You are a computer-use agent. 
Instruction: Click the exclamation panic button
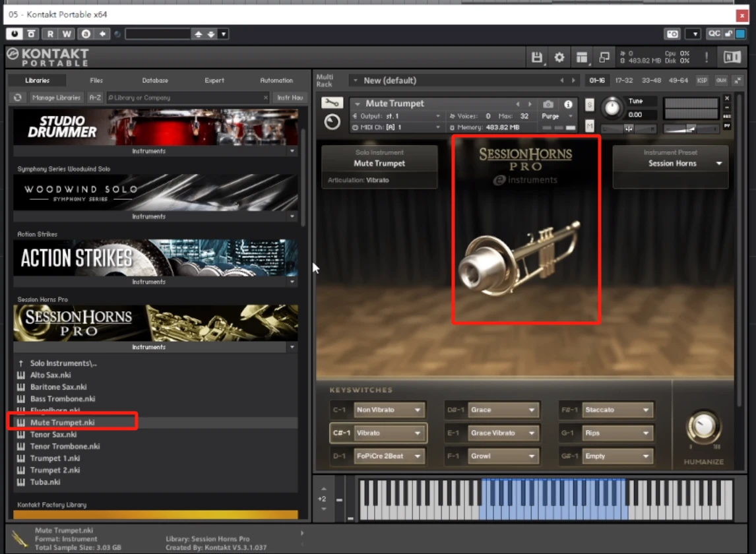point(707,57)
